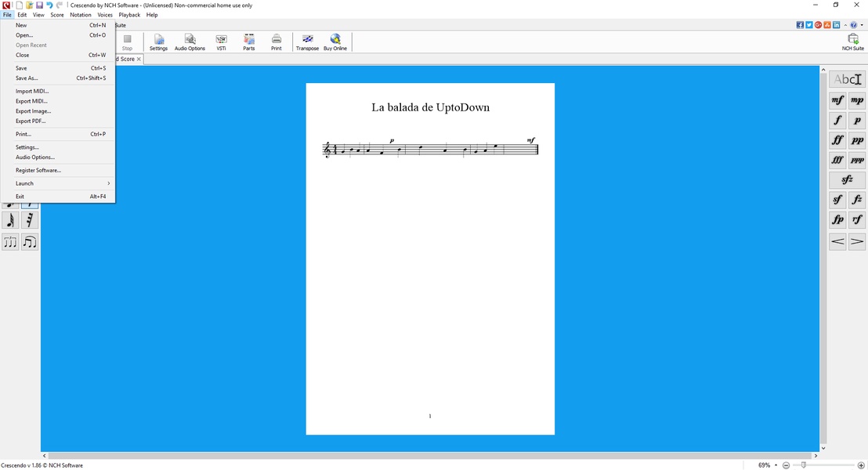The width and height of the screenshot is (868, 470).
Task: Select the mezzo-piano (mp) dynamic button
Action: (x=857, y=100)
